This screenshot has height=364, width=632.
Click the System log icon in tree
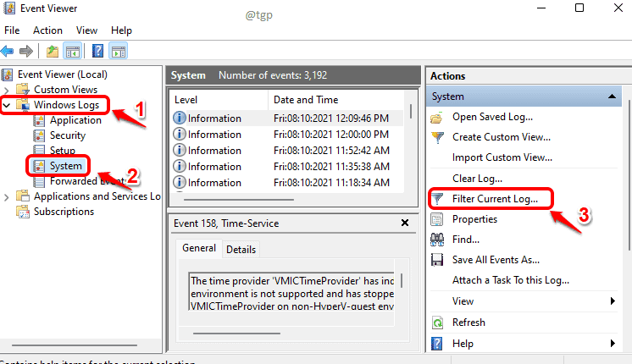click(39, 166)
